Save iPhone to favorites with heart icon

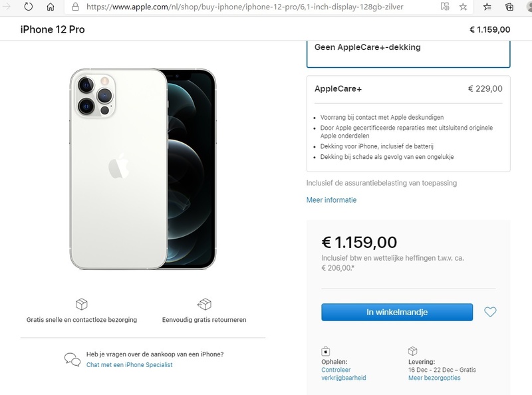click(x=490, y=312)
